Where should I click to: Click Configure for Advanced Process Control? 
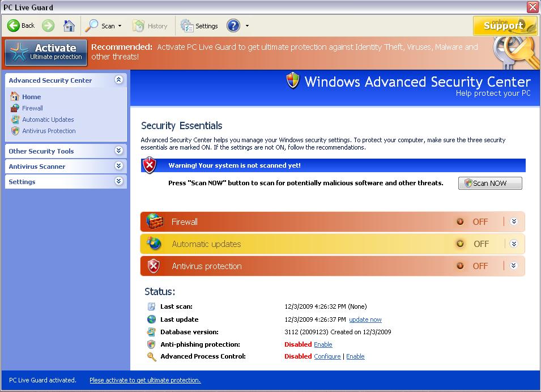[327, 356]
